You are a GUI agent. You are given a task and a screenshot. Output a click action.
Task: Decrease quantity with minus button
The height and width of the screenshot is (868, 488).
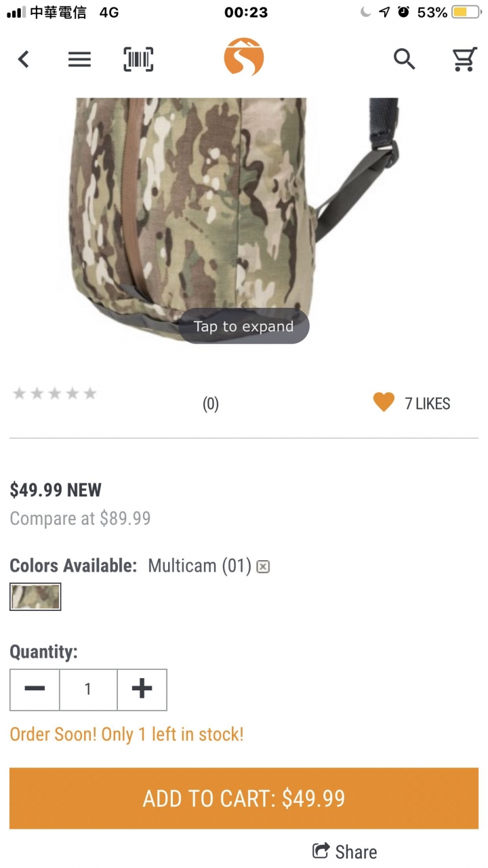pyautogui.click(x=35, y=689)
